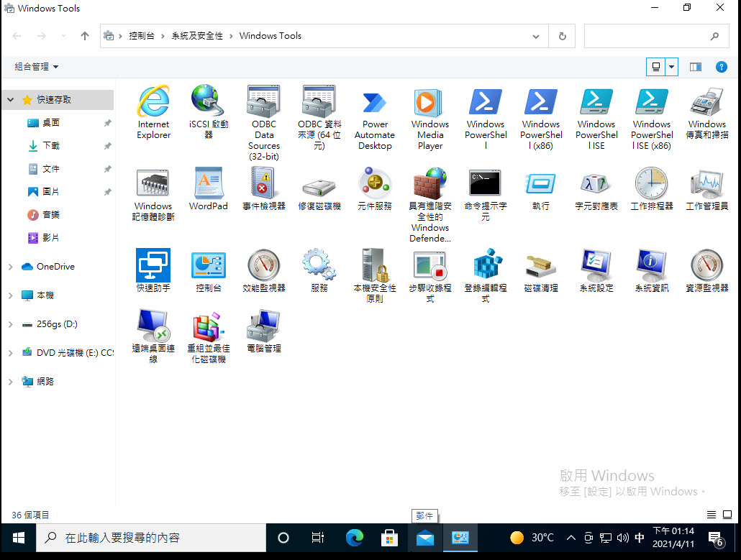Open the 組合管理 menu

pos(35,66)
